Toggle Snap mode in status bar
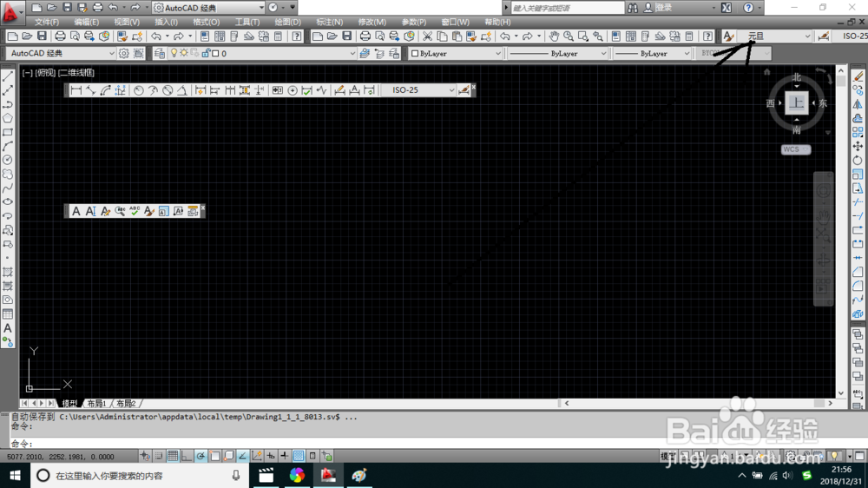Screen dimensions: 868x488 pyautogui.click(x=159, y=456)
